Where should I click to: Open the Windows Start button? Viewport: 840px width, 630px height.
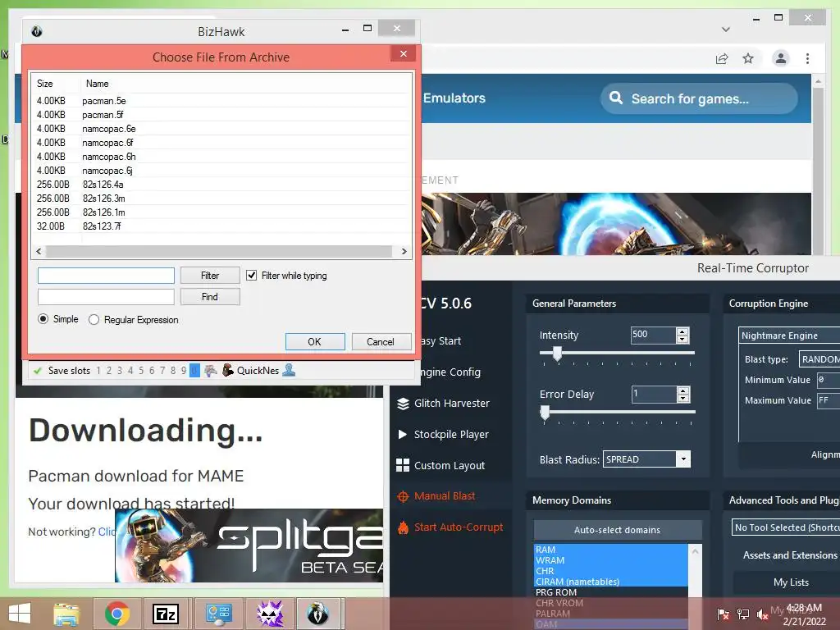[20, 614]
